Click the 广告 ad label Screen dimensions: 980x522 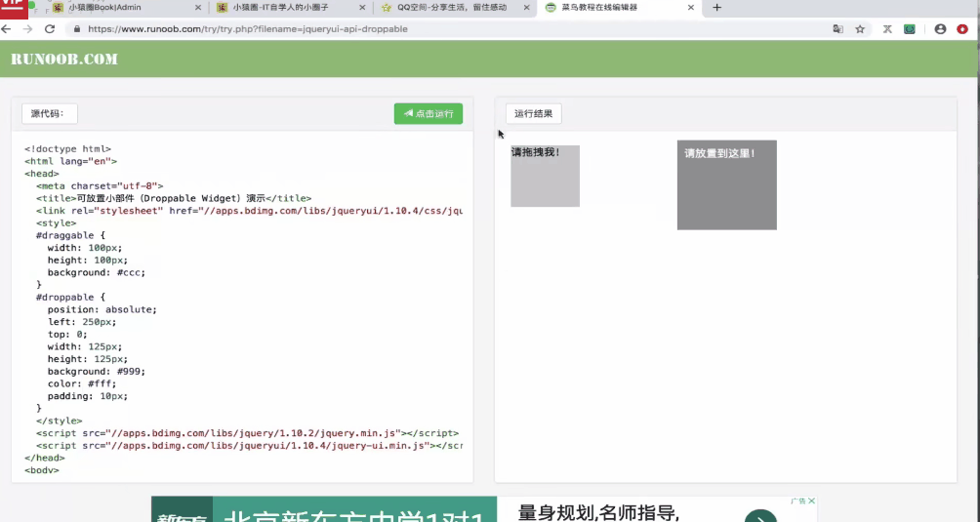click(798, 501)
